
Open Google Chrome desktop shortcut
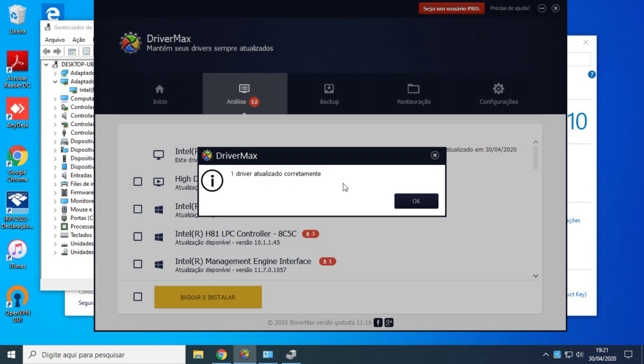pyautogui.click(x=17, y=163)
